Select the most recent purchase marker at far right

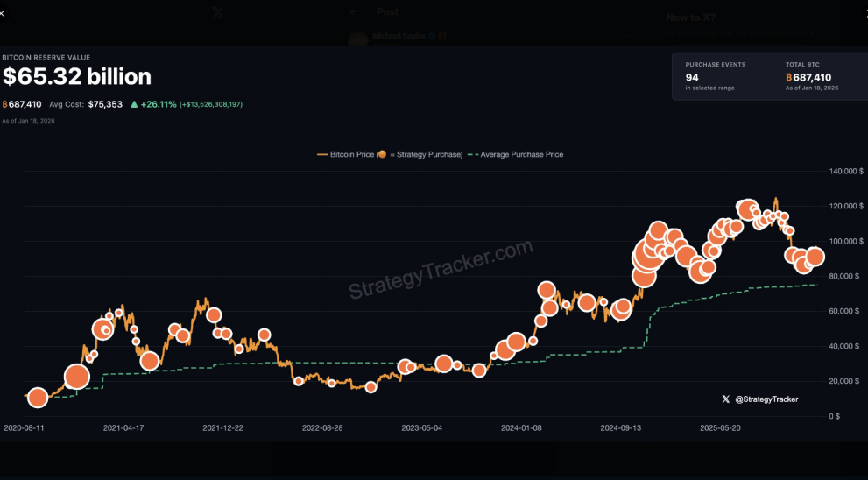tap(815, 256)
